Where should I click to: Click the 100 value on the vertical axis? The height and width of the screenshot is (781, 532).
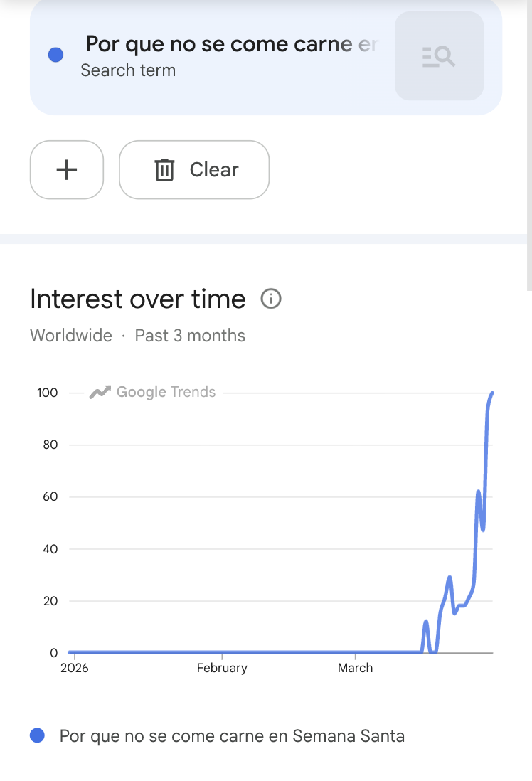(48, 393)
